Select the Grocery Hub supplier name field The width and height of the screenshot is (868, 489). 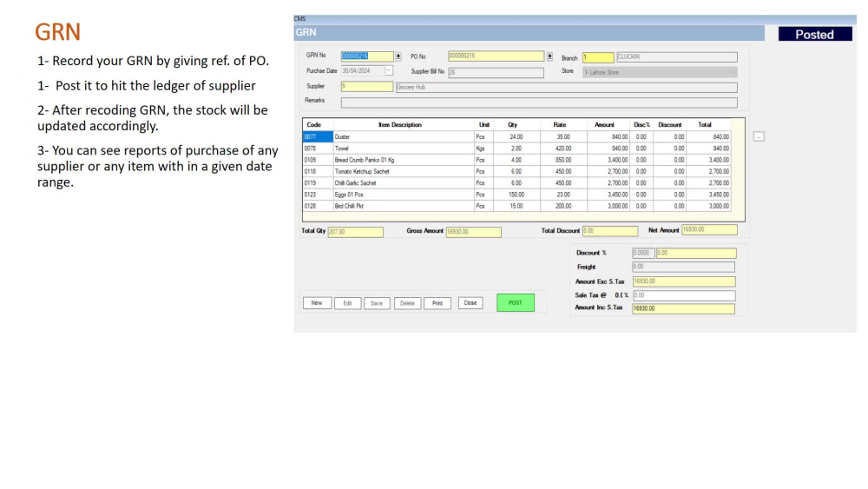[566, 88]
